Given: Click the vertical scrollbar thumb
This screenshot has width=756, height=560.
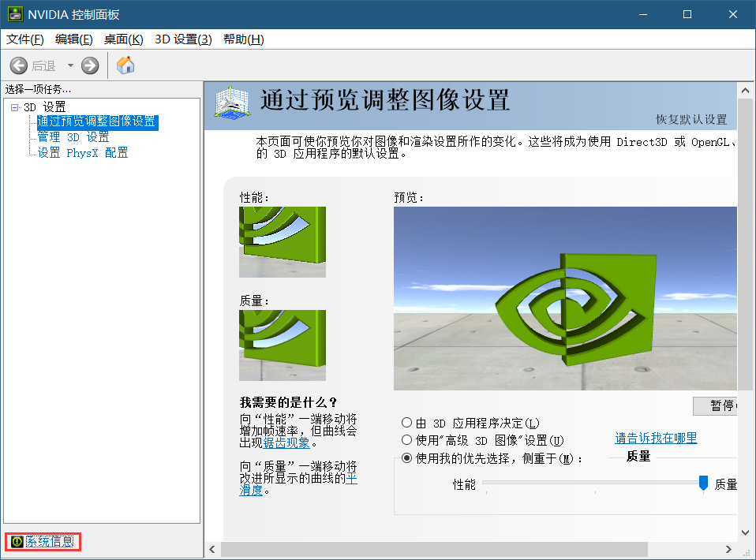Looking at the screenshot, I should click(x=746, y=245).
